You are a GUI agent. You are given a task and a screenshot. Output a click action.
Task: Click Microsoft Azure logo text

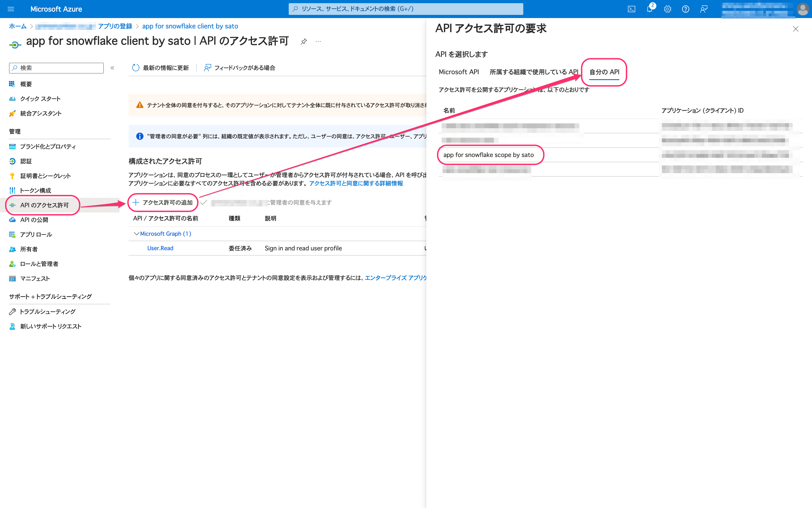tap(56, 9)
